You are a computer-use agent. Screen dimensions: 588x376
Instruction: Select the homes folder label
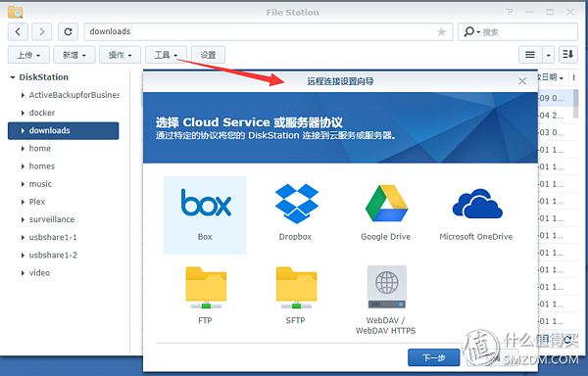click(x=42, y=166)
